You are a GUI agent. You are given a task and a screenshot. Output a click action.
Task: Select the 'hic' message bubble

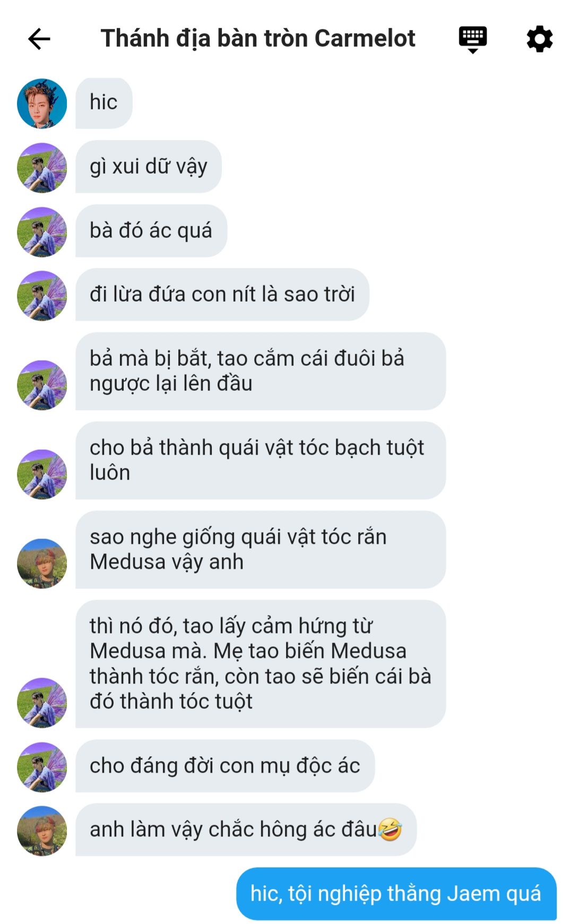[x=104, y=103]
